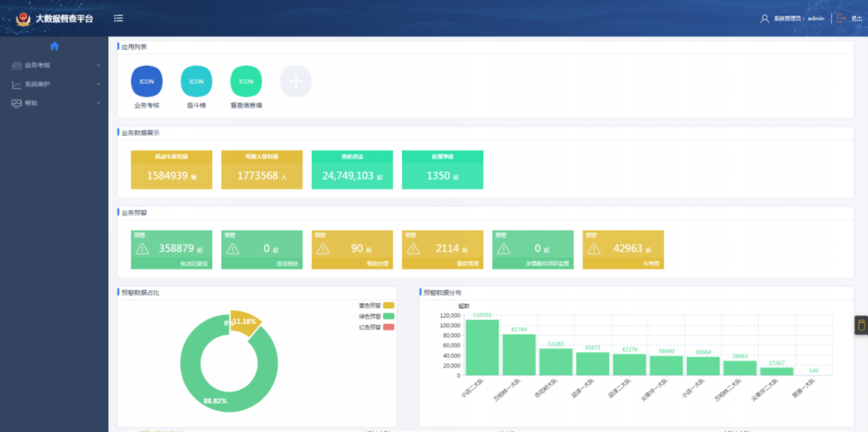Screen dimensions: 868x432
Task: Select the 帮助 menu item in the sidebar
Action: [31, 103]
